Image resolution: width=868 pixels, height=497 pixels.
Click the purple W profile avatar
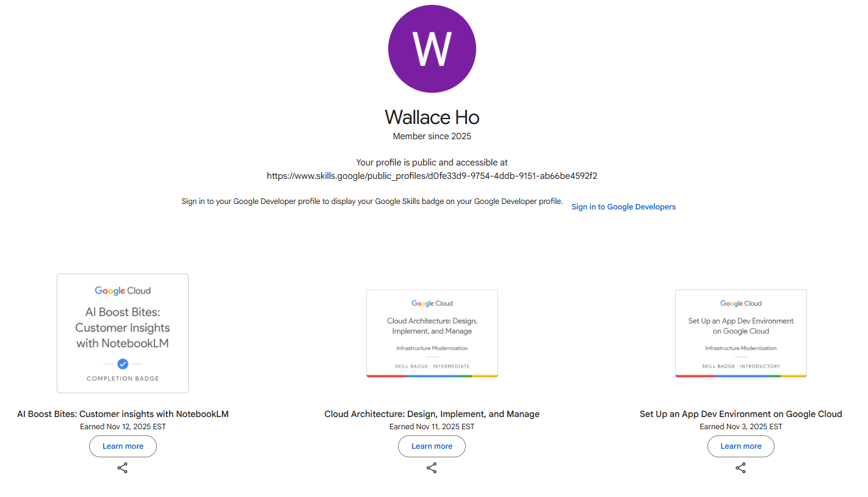tap(432, 49)
